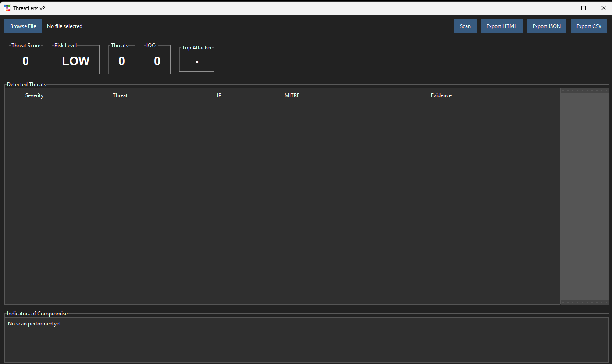Click the Browse File button
This screenshot has width=612, height=364.
tap(23, 26)
